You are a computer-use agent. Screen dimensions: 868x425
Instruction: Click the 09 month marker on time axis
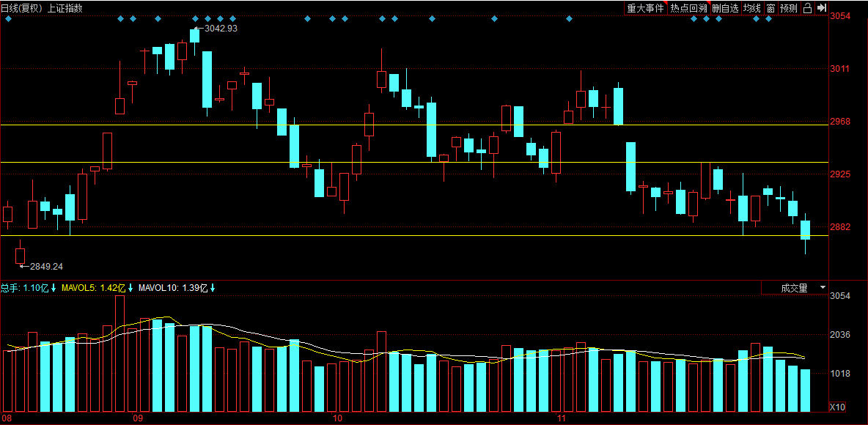coord(138,418)
